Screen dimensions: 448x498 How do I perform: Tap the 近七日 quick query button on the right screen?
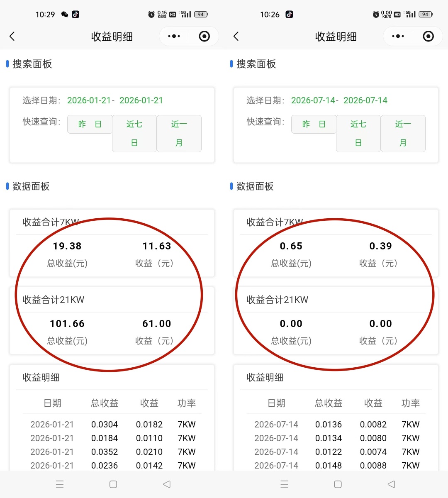[x=358, y=133]
